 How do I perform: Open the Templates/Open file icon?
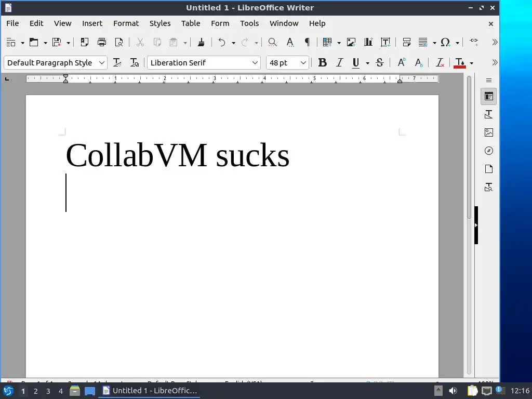click(x=34, y=42)
